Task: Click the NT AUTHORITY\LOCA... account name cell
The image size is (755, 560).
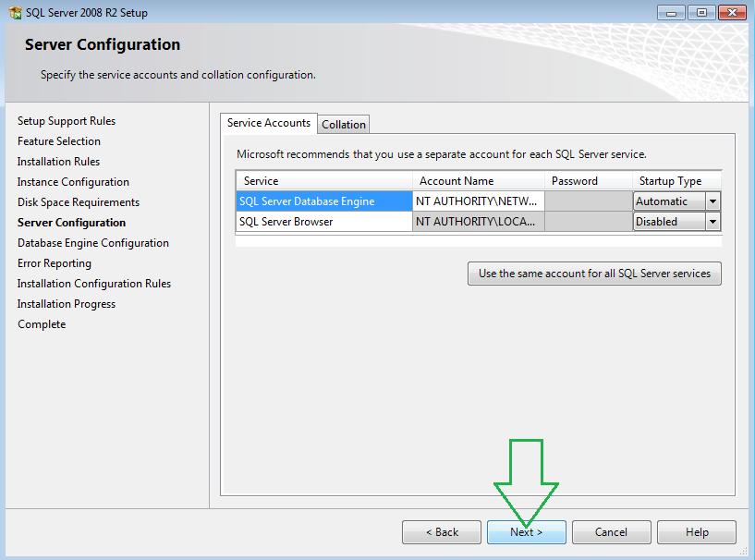Action: point(478,222)
